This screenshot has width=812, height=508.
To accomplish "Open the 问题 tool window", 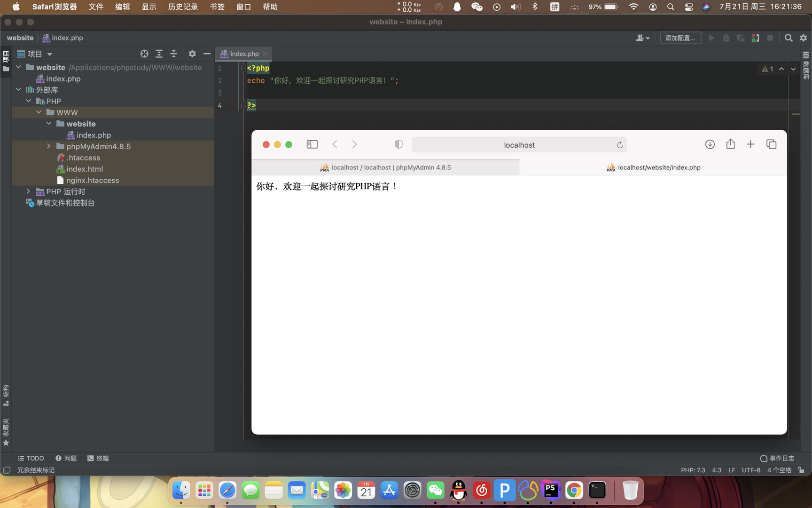I will [x=66, y=458].
